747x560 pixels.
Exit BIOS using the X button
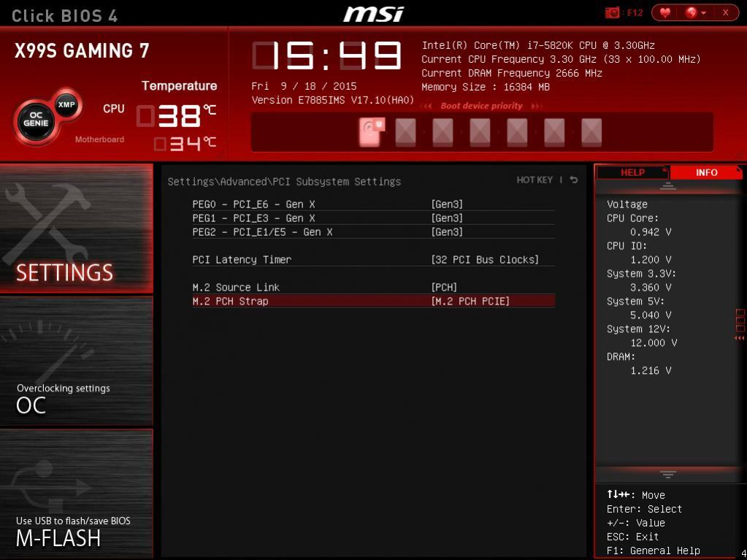pyautogui.click(x=725, y=13)
